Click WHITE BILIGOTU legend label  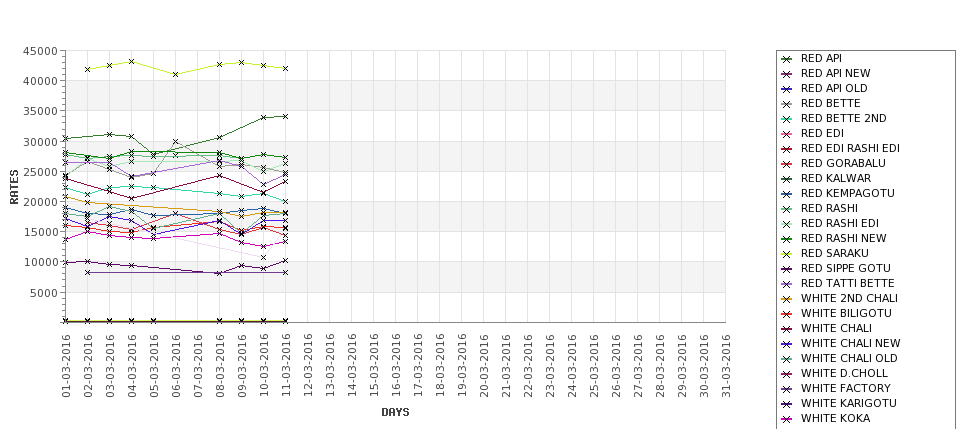(x=846, y=313)
